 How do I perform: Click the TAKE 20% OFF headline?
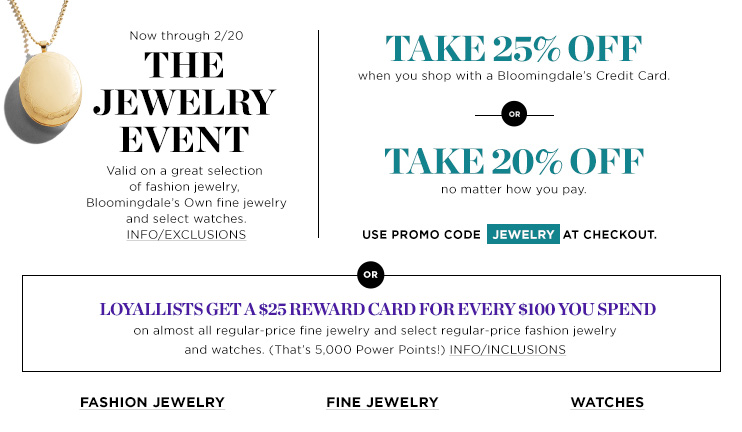coord(513,161)
